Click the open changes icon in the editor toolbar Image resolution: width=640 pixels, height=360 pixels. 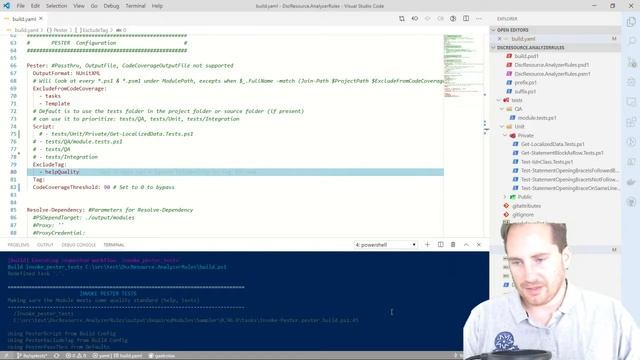(415, 19)
